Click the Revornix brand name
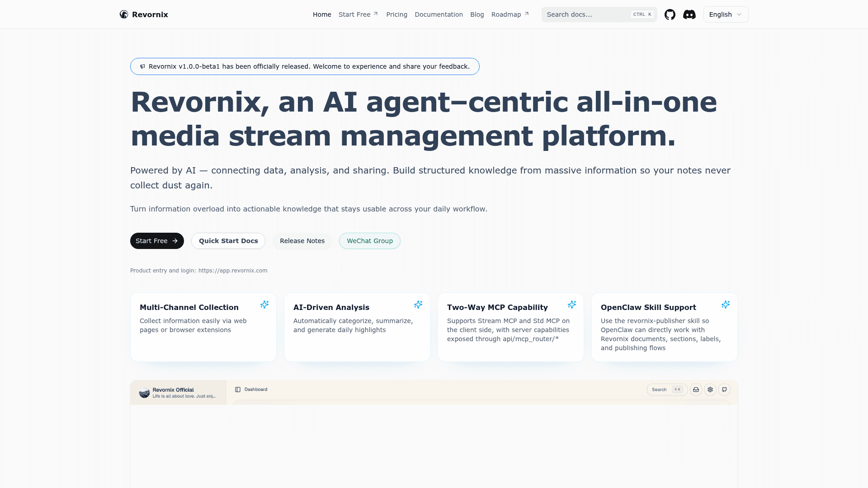This screenshot has width=868, height=488. (150, 14)
